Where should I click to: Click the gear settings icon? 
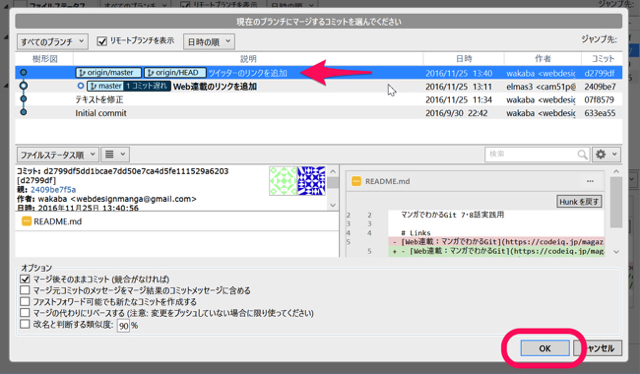601,154
